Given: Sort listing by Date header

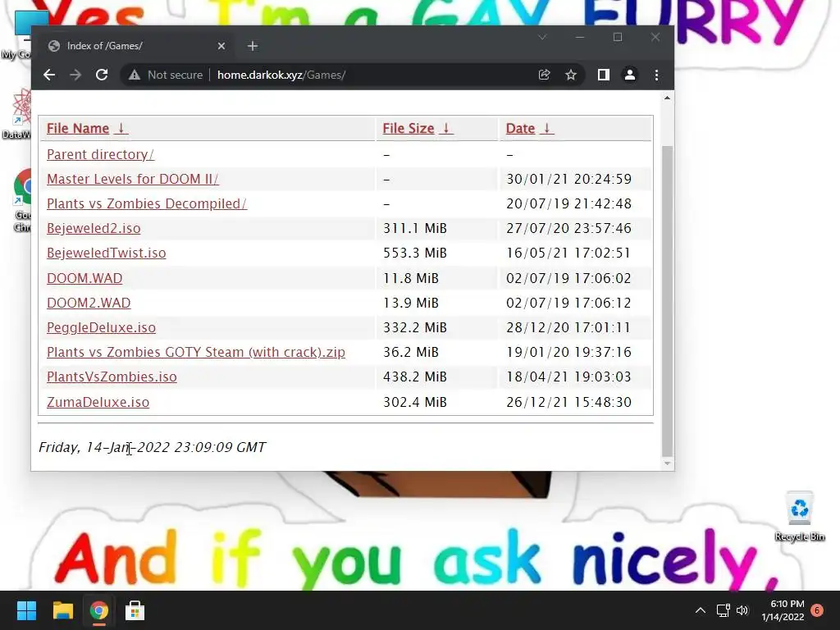Looking at the screenshot, I should (x=529, y=129).
